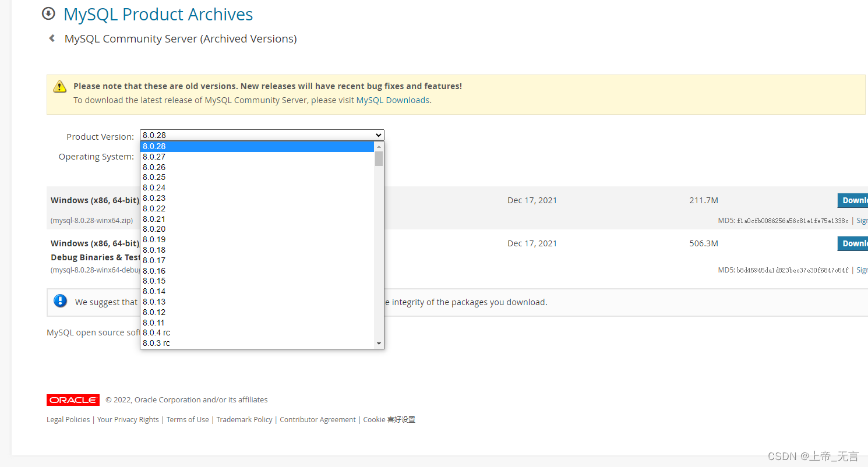
Task: Select version 8.0.26 in the list
Action: (257, 167)
